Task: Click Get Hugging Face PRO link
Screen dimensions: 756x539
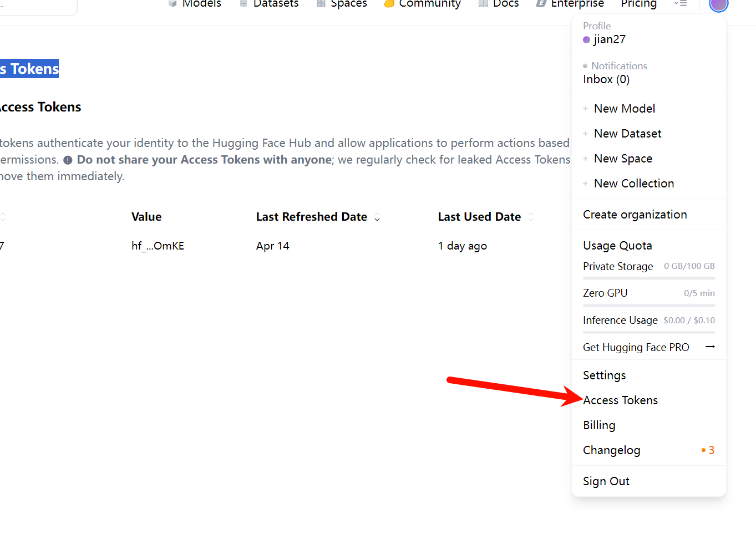Action: coord(636,348)
